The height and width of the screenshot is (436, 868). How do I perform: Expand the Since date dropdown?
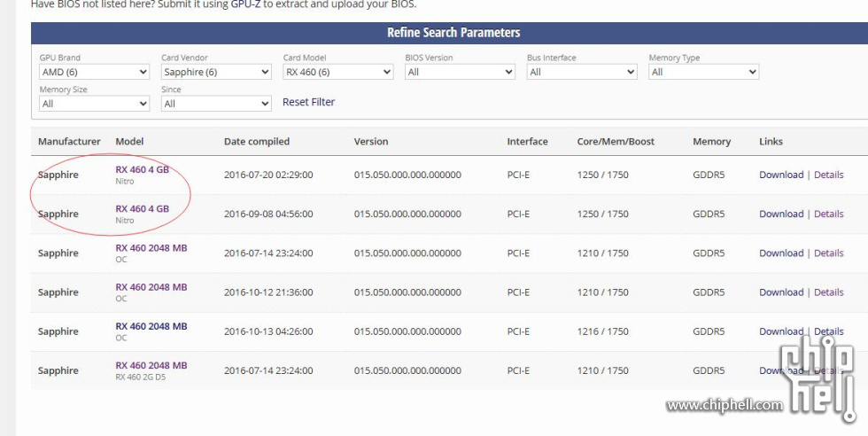215,105
